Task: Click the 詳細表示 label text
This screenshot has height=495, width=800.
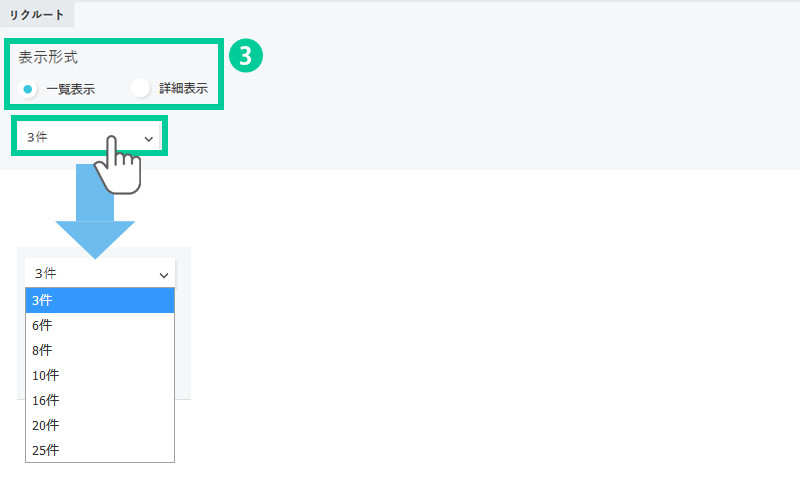Action: coord(183,88)
